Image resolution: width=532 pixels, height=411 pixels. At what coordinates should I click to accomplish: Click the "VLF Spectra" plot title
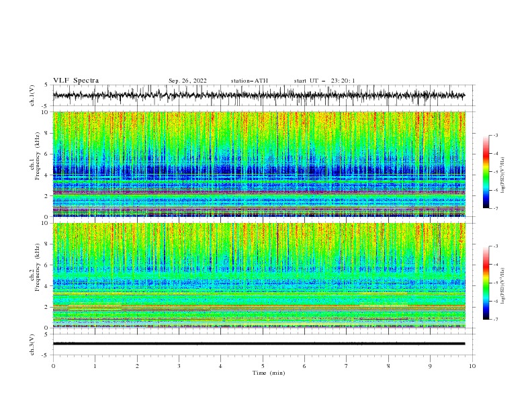76,81
